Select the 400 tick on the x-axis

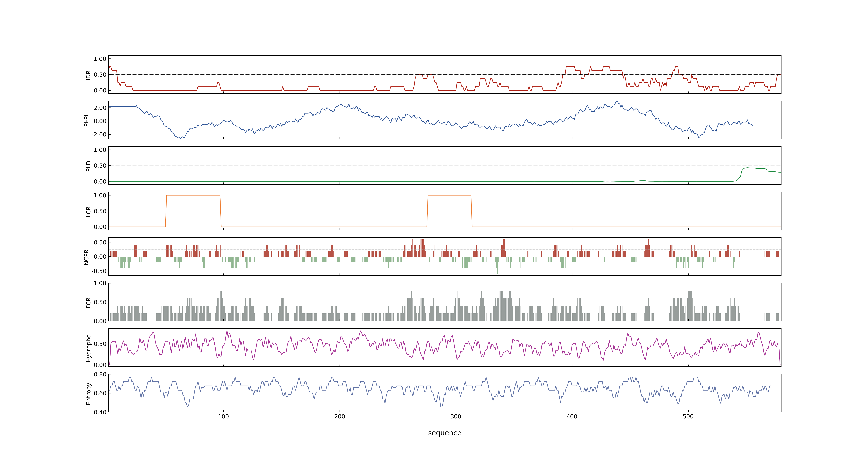pos(572,416)
